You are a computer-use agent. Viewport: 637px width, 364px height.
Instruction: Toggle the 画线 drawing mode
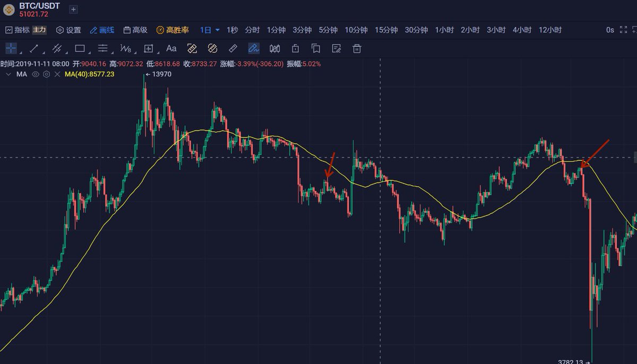pos(102,30)
